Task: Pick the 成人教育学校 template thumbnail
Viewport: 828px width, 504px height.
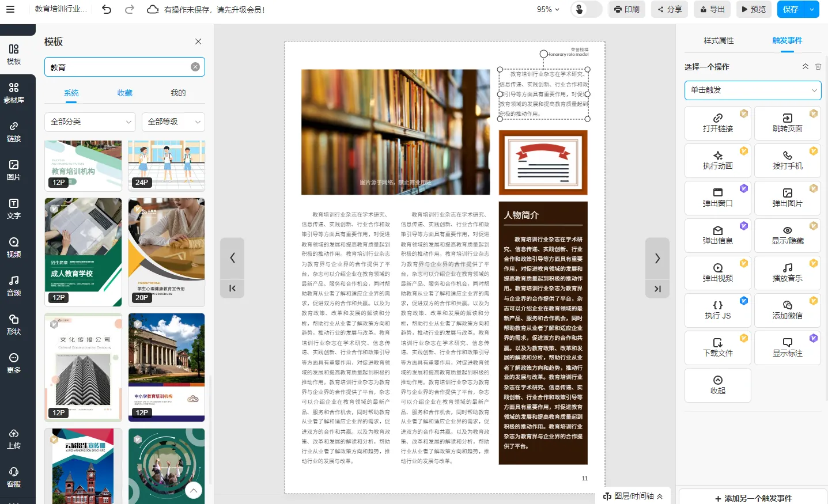Action: click(x=83, y=252)
